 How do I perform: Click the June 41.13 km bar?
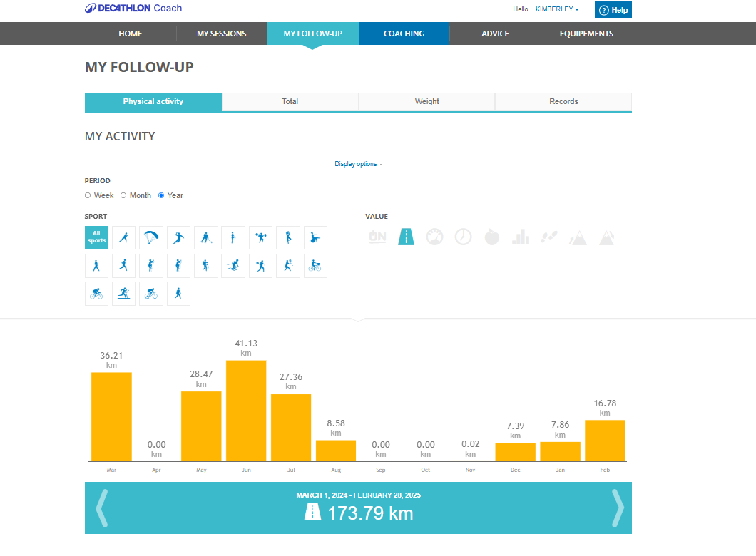pos(246,411)
